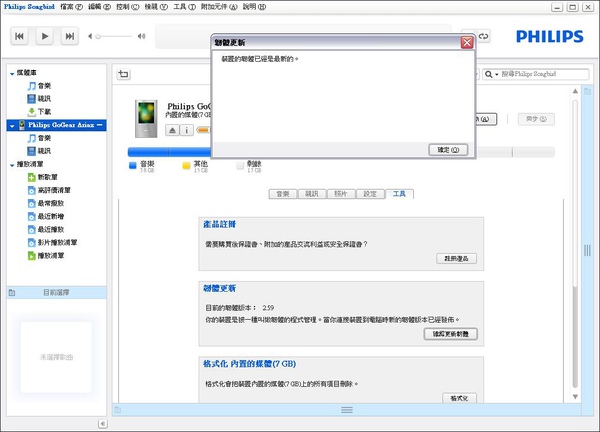Image resolution: width=600 pixels, height=432 pixels.
Task: Select the 工具 device tab
Action: [x=399, y=194]
